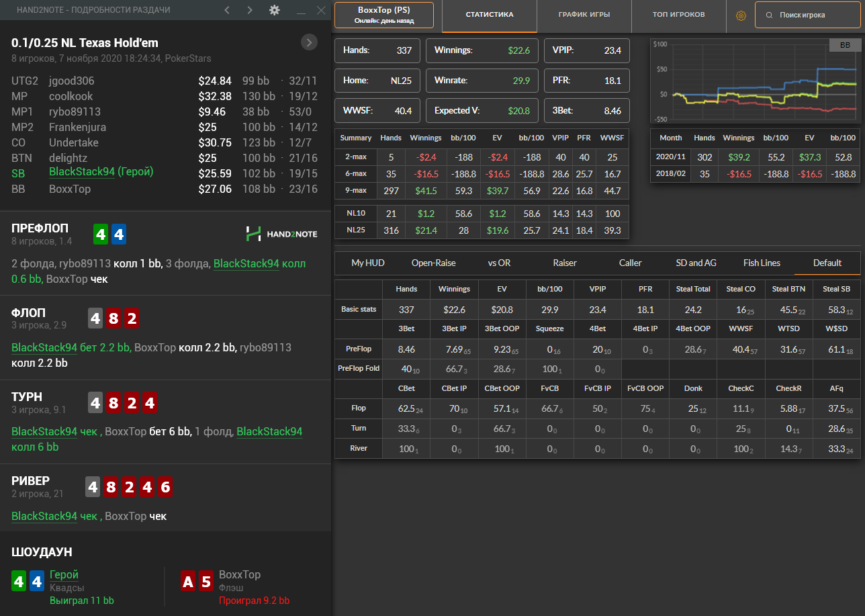Click the Winnings $22.6 stat box
The image size is (865, 616).
pos(482,50)
